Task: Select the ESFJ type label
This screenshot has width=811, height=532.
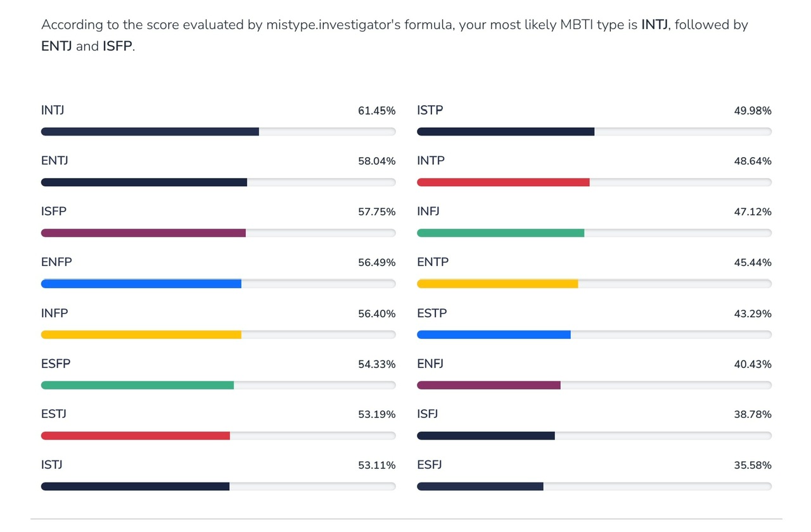Action: [x=430, y=465]
